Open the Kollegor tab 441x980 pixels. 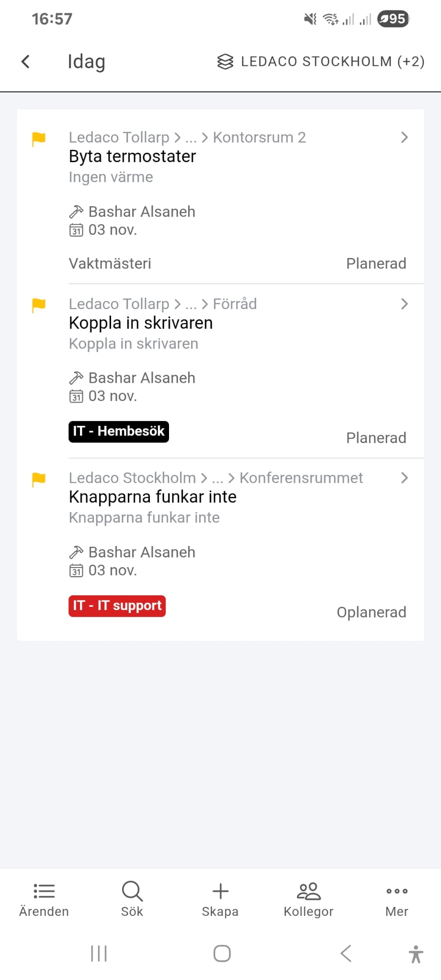(x=308, y=899)
